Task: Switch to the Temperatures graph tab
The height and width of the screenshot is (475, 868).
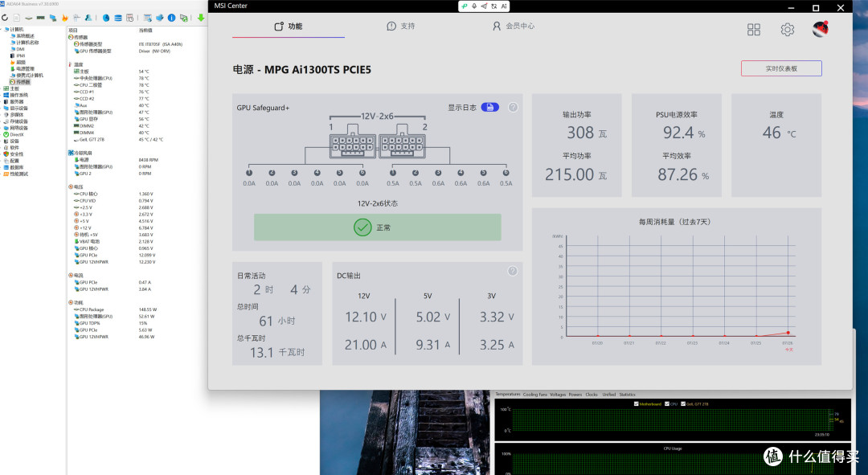Action: (508, 394)
